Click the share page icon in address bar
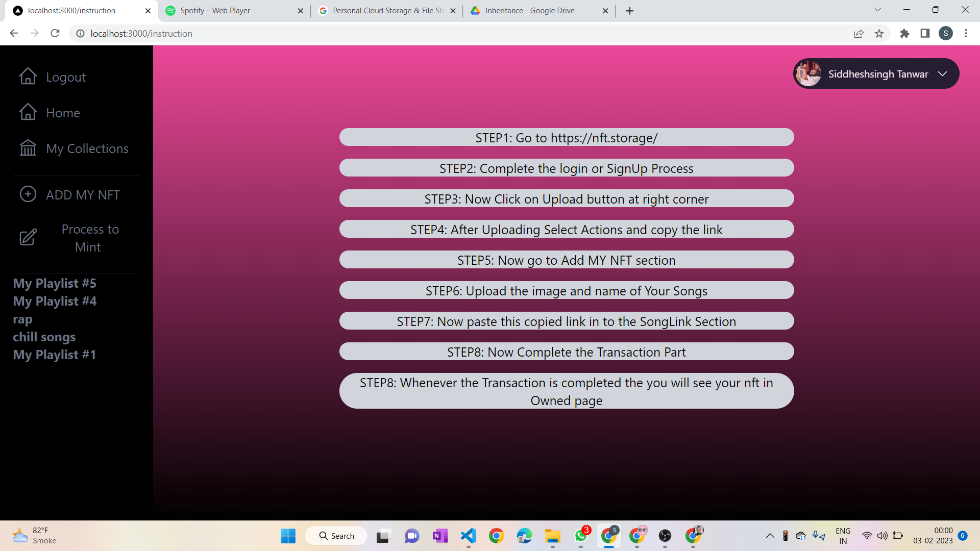The width and height of the screenshot is (980, 551). coord(859,34)
